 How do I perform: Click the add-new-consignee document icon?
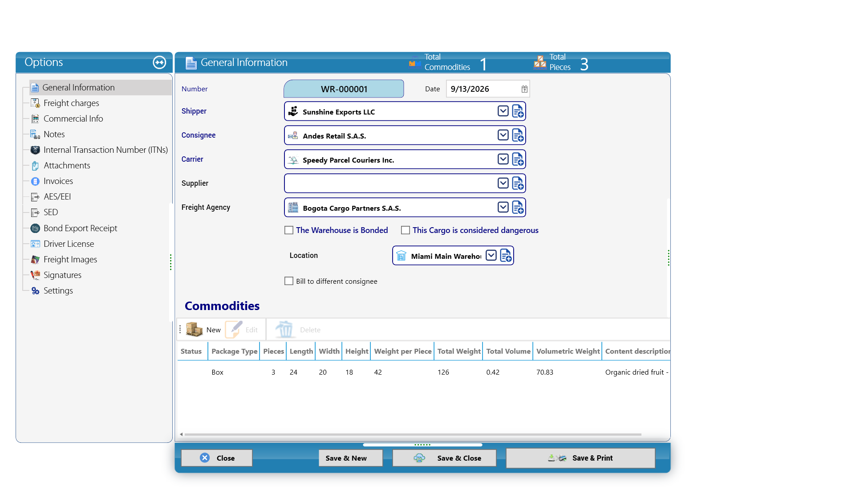tap(518, 135)
